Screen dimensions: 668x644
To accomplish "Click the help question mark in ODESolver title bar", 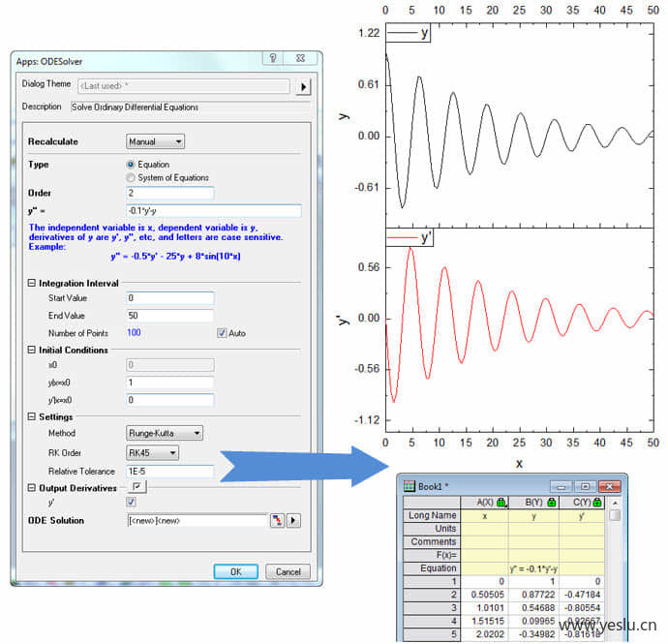I will (273, 57).
